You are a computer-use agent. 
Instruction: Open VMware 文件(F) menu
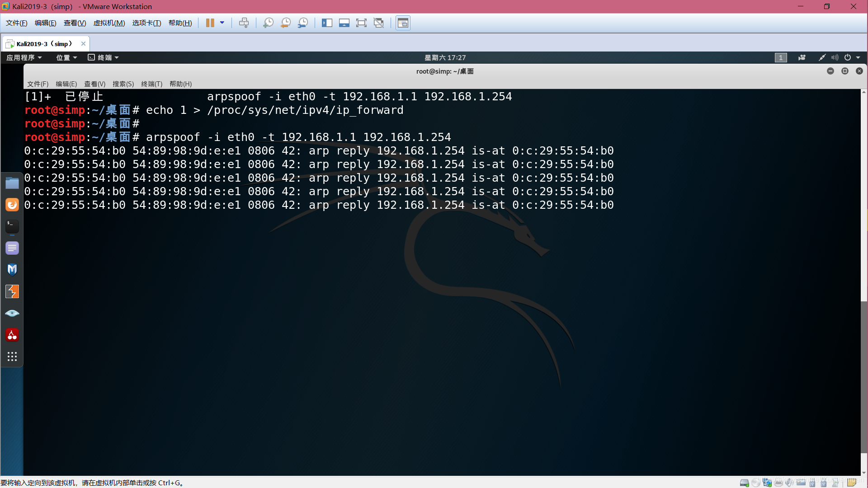tap(17, 23)
